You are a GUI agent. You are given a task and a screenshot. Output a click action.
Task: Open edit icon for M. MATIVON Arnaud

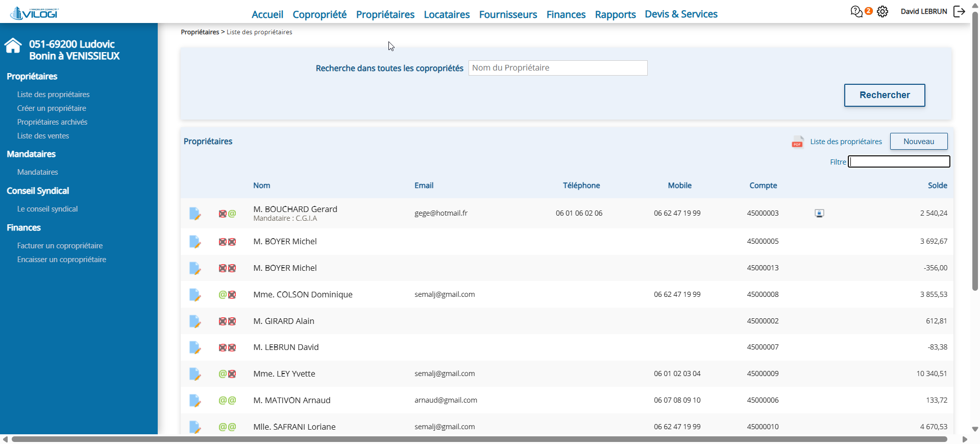point(195,401)
